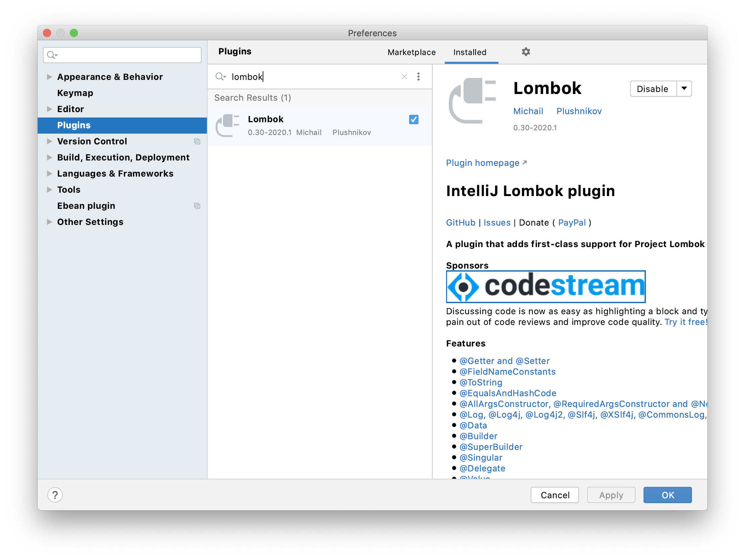Image resolution: width=745 pixels, height=560 pixels.
Task: Open the Issues link
Action: click(497, 223)
